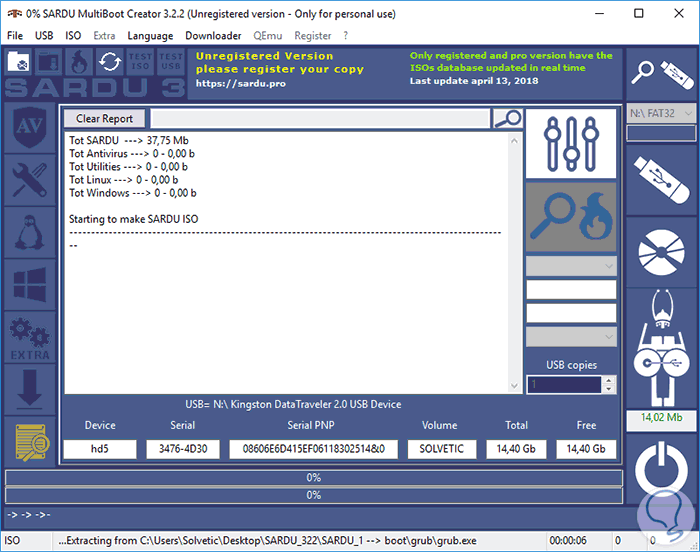Click the USB= Kingston DataTraveler device label

pos(293,404)
